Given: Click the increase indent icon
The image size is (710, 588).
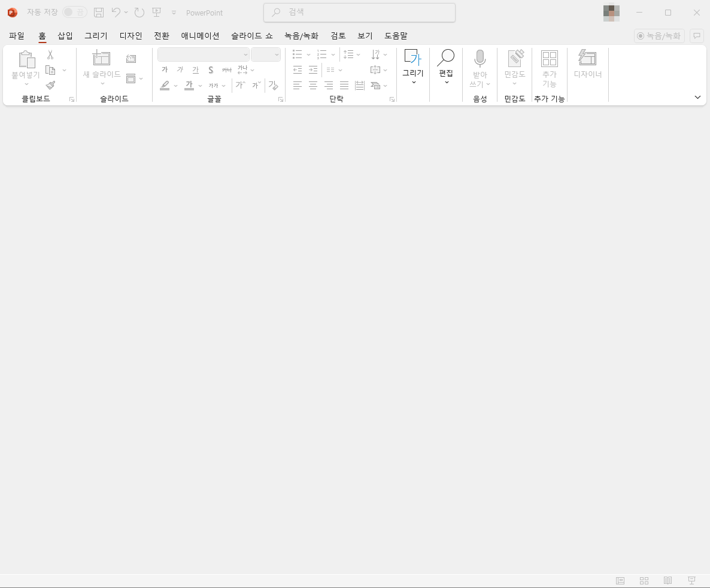Looking at the screenshot, I should tap(313, 70).
